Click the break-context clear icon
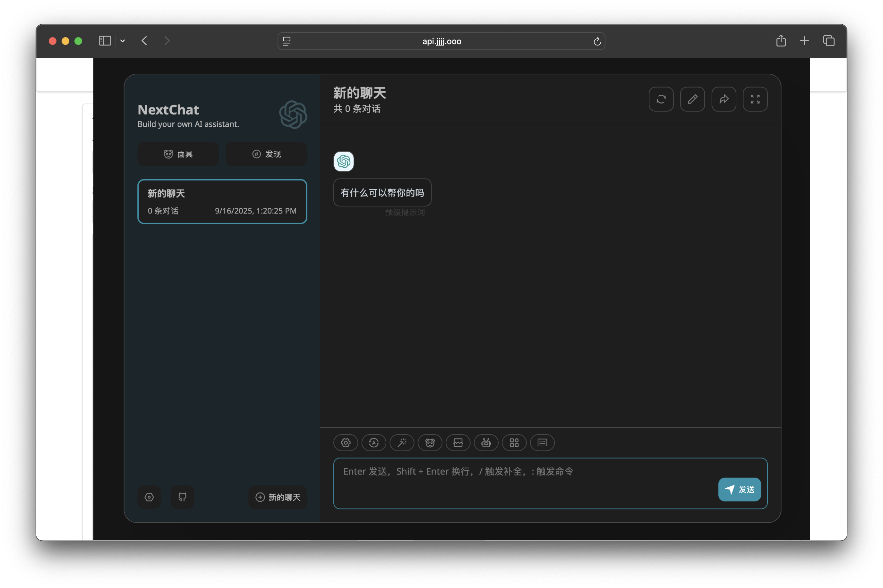883x588 pixels. pyautogui.click(x=458, y=442)
